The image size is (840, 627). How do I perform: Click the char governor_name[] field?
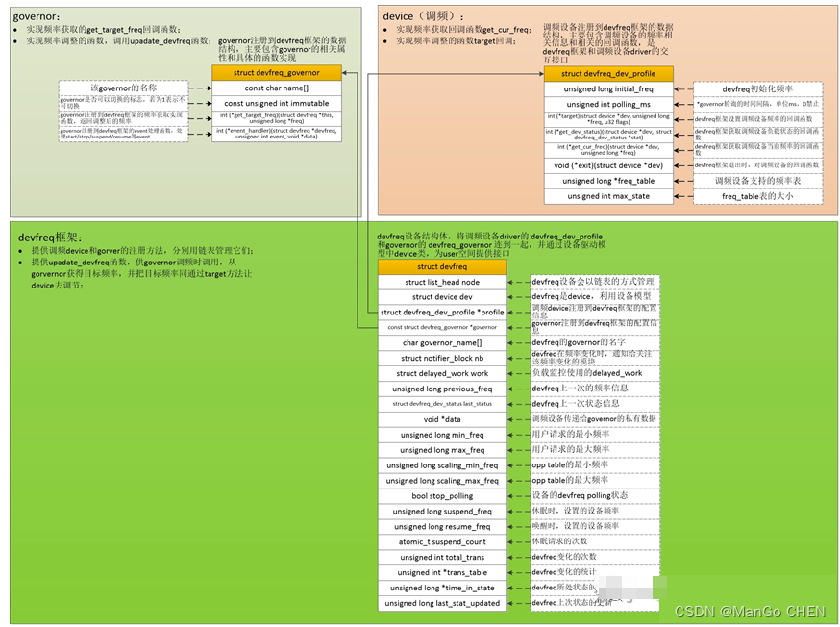(442, 342)
